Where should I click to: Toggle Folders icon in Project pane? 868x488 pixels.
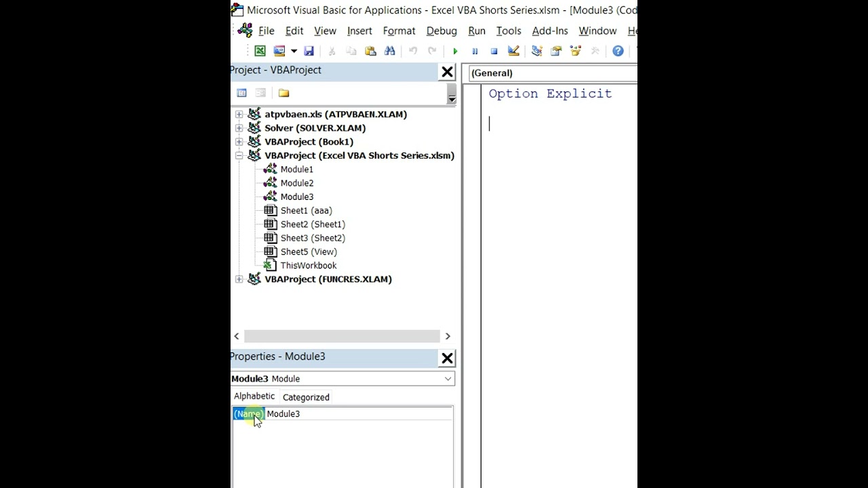point(283,93)
